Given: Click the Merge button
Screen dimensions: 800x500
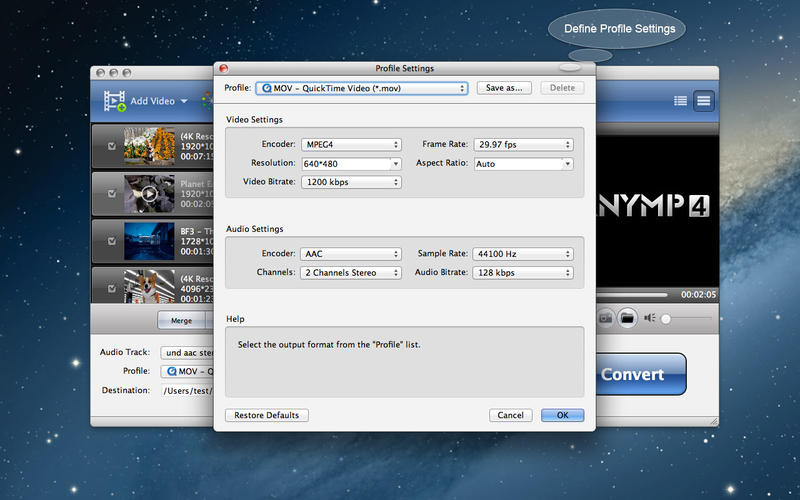Looking at the screenshot, I should (181, 321).
